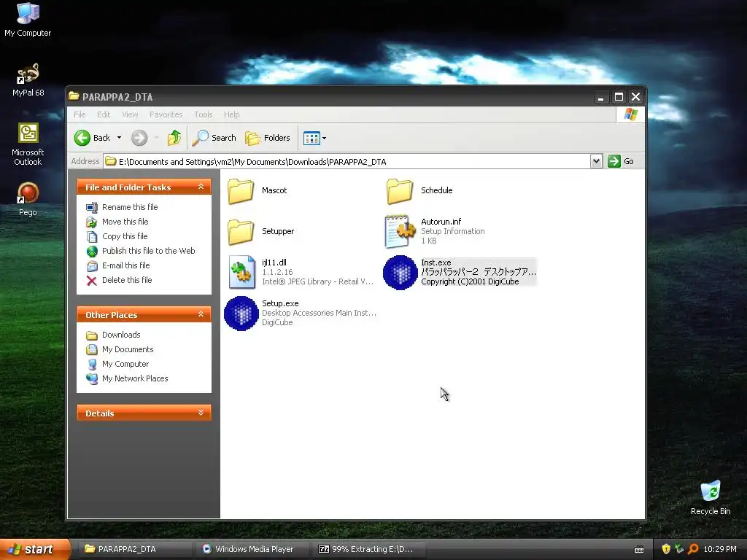Click the Autorun.inf file name

click(441, 222)
